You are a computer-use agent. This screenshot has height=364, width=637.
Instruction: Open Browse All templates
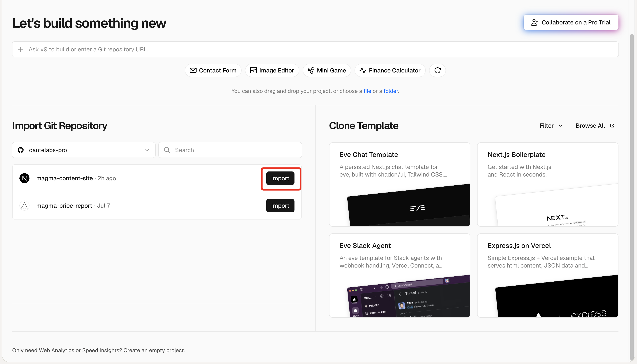click(595, 126)
